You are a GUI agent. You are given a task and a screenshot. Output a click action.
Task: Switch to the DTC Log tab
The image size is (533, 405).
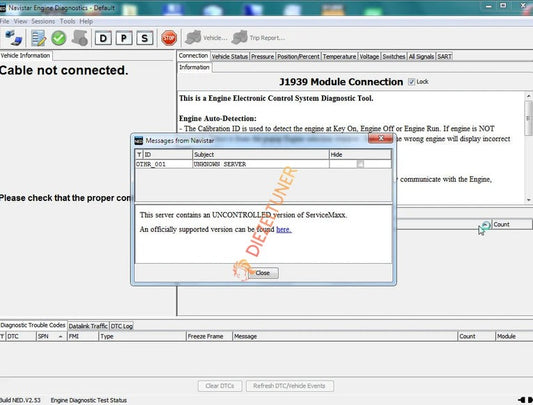tap(121, 326)
